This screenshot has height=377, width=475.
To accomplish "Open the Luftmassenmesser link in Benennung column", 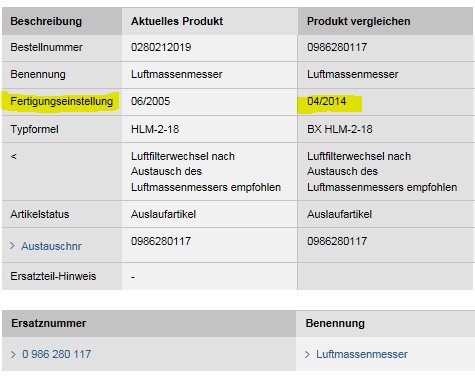I will 362,354.
